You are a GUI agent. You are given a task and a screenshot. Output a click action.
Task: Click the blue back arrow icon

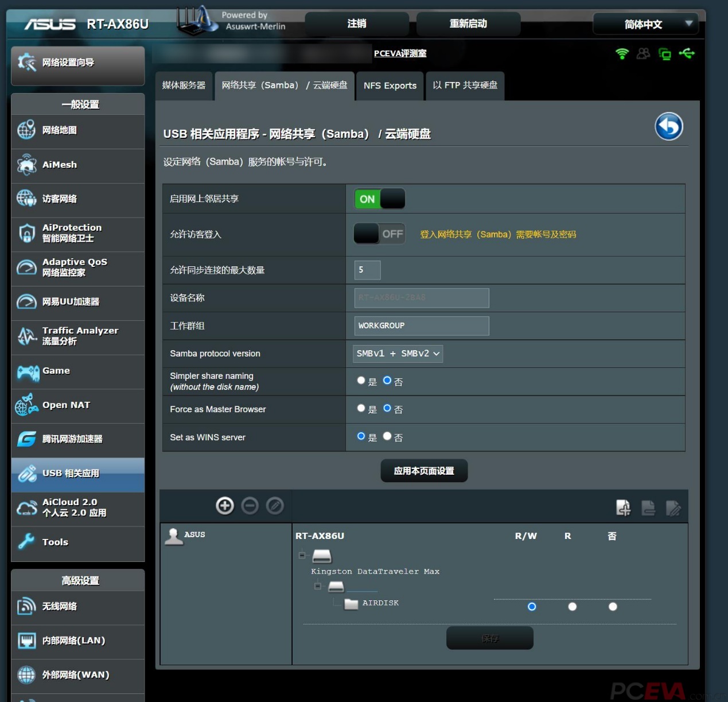pyautogui.click(x=668, y=126)
